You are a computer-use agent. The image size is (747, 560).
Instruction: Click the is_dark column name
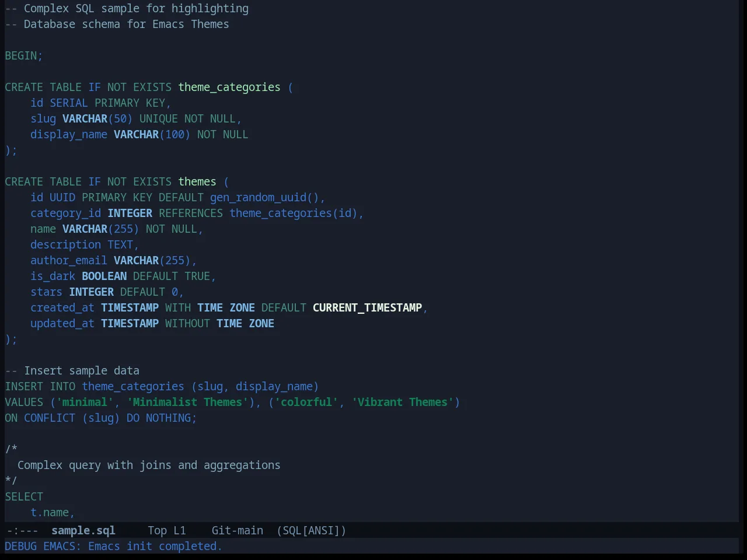53,276
